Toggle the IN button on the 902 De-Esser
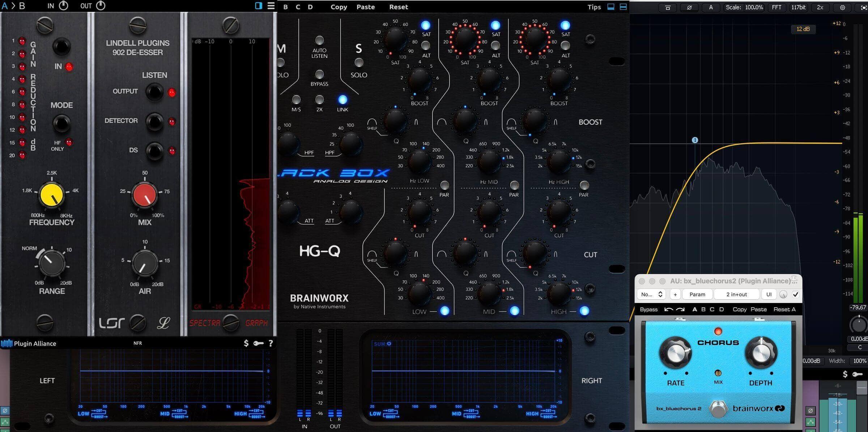868x432 pixels. (61, 47)
